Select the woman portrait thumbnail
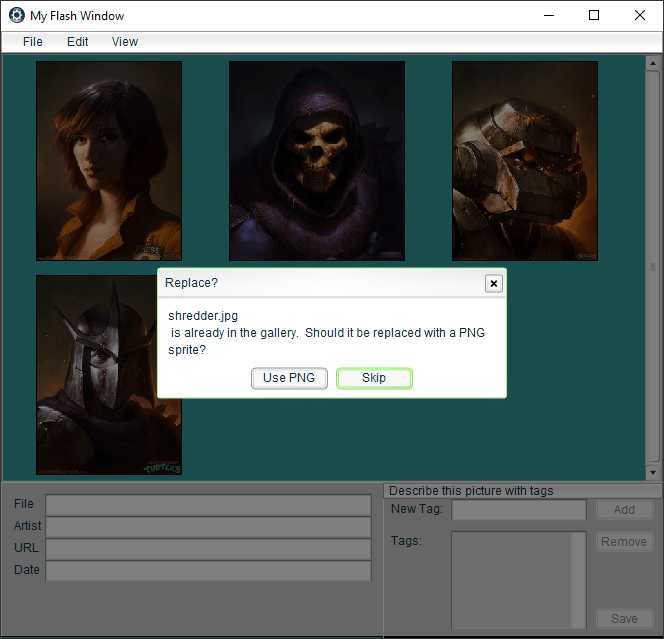 [109, 161]
